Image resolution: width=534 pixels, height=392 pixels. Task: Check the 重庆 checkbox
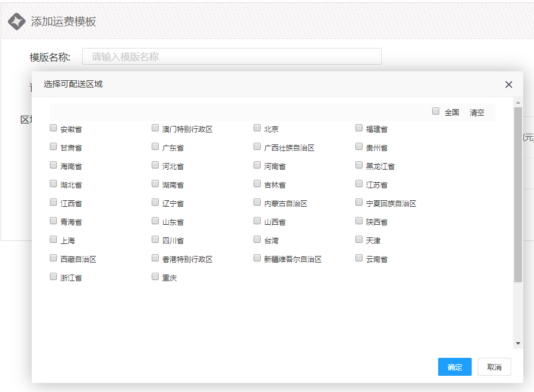pyautogui.click(x=155, y=277)
